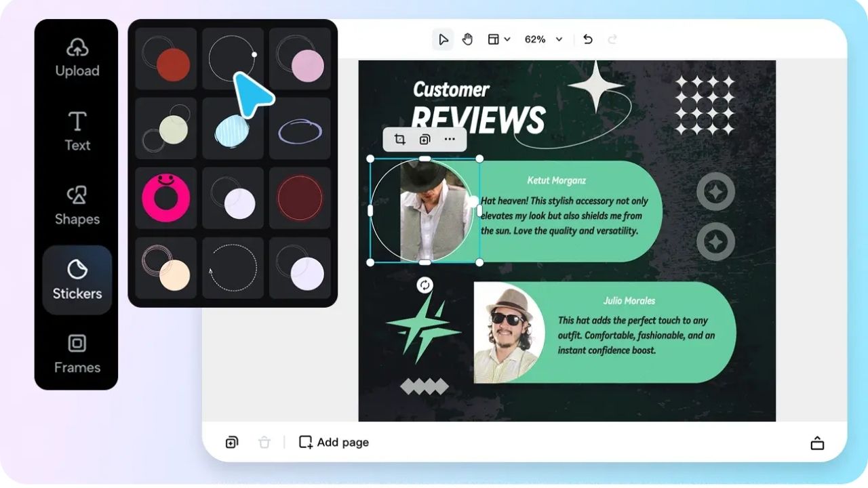This screenshot has width=868, height=488.
Task: Duplicate the selected image element
Action: click(425, 139)
